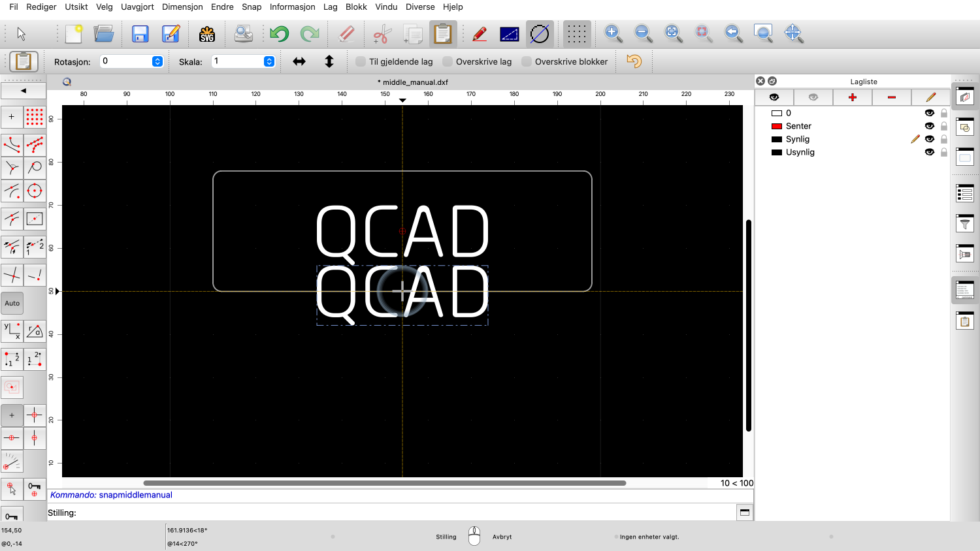Click the red plus Add layer icon
980x551 pixels.
(x=852, y=97)
